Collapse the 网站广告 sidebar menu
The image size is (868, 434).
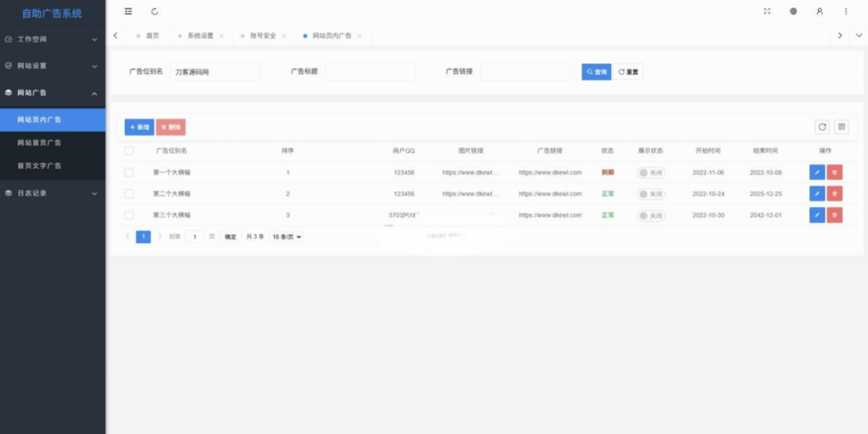tap(53, 93)
